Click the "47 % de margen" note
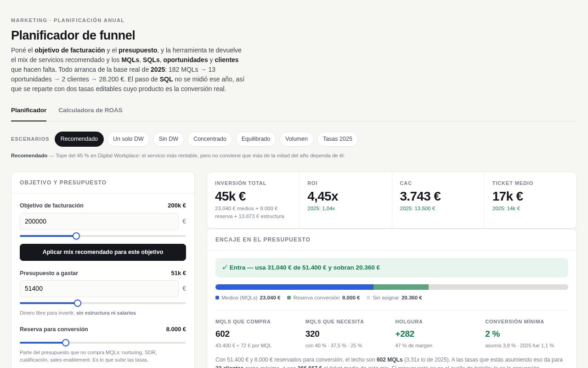Viewport: 588px width, 368px height. [x=414, y=345]
